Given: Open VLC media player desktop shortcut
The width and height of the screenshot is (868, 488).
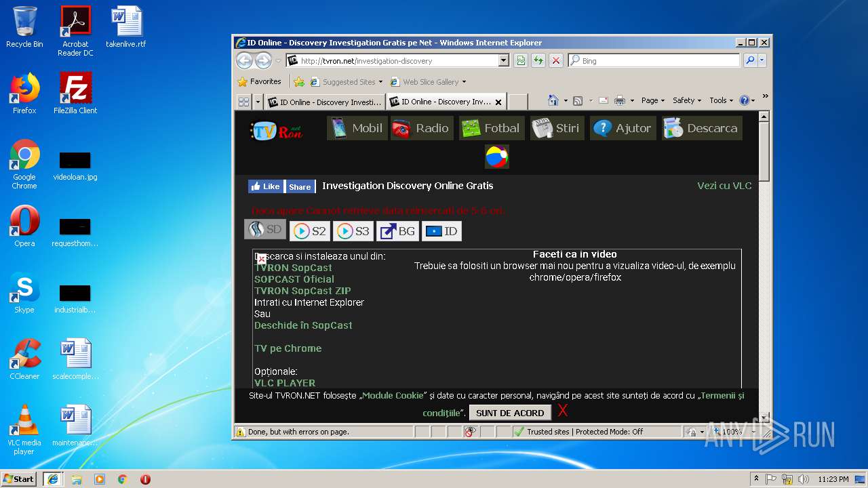Looking at the screenshot, I should pyautogui.click(x=24, y=430).
